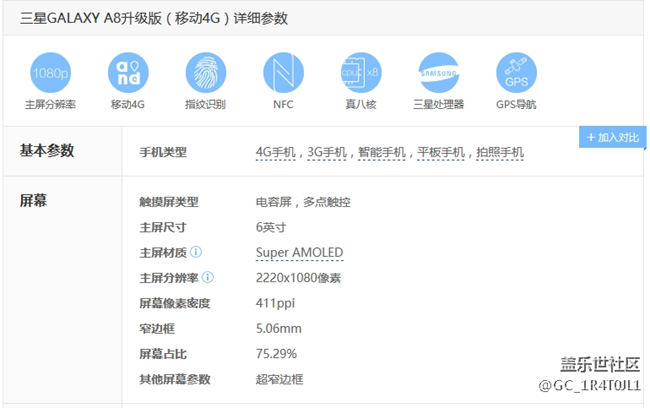Click the Super AMOLED link

click(299, 252)
